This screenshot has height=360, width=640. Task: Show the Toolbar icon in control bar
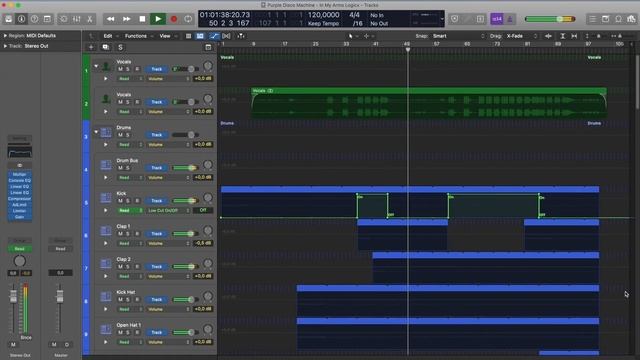(x=47, y=19)
